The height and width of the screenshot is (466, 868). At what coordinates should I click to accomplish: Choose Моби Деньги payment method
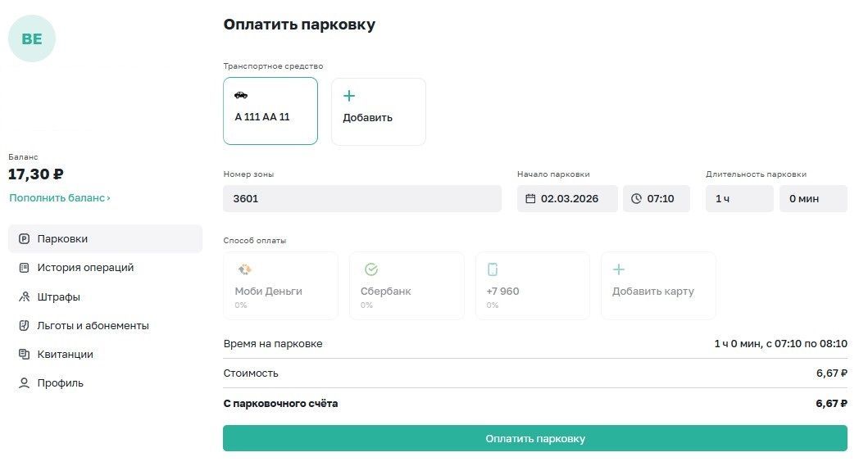click(280, 285)
